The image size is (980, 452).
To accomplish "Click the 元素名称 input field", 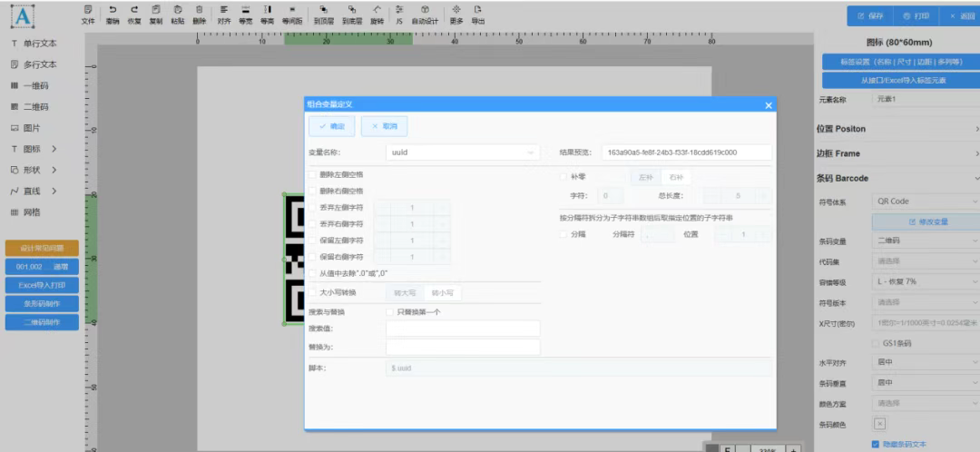I will pyautogui.click(x=926, y=99).
